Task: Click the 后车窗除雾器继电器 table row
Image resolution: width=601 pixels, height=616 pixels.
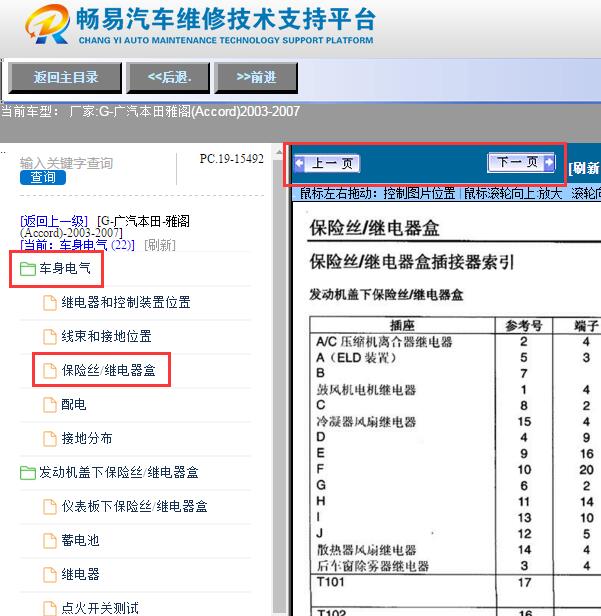Action: (456, 566)
